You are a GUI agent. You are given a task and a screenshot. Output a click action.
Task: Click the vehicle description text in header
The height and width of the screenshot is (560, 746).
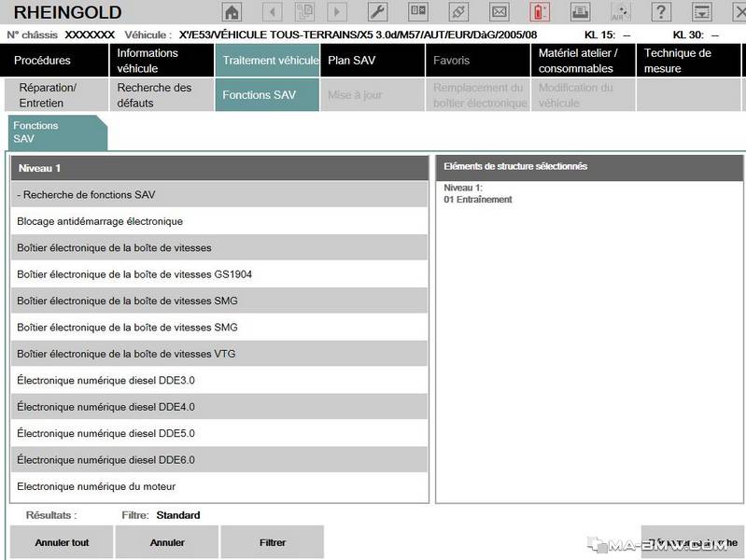tap(358, 35)
